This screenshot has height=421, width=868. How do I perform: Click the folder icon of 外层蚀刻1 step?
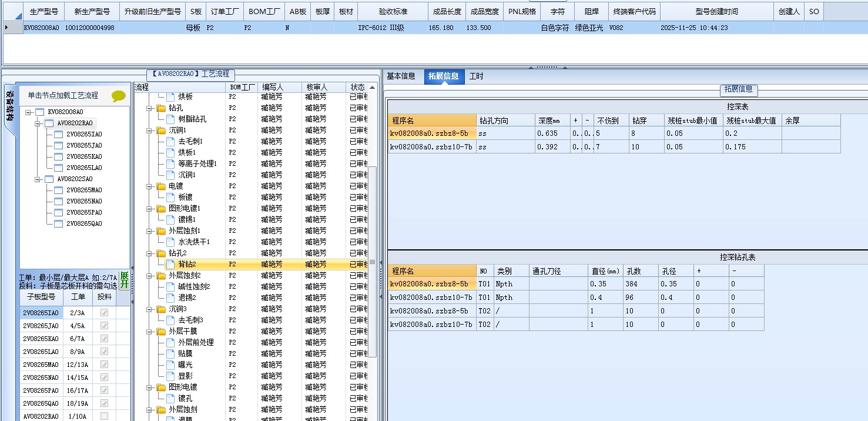(161, 231)
